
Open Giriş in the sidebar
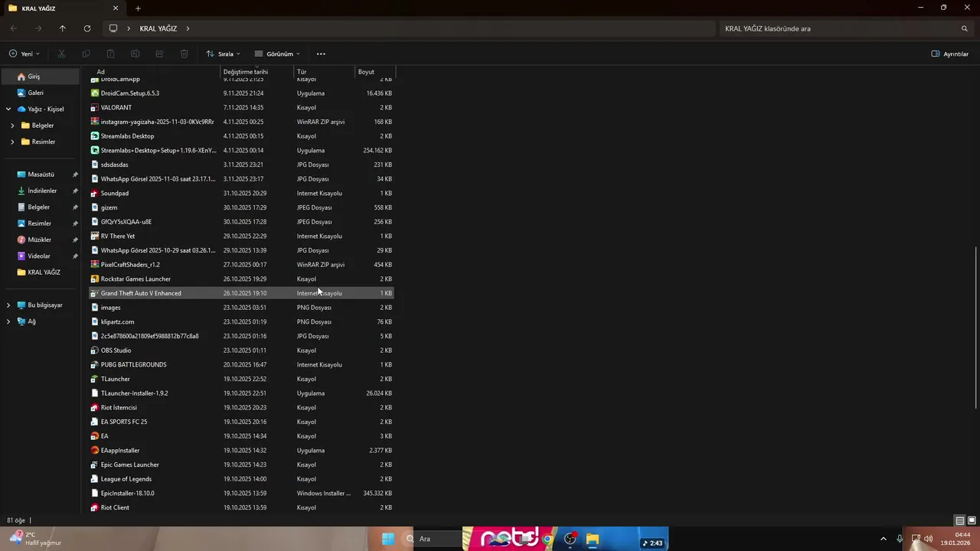(41, 77)
